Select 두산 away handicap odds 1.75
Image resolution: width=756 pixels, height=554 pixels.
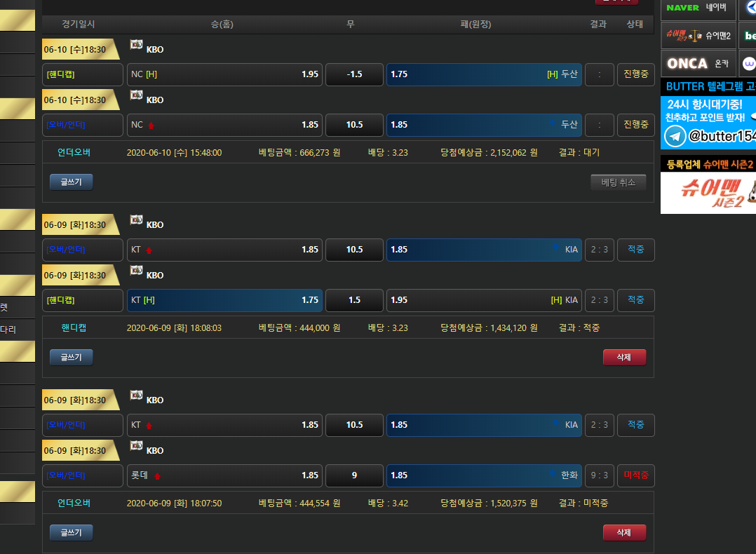[x=484, y=74]
